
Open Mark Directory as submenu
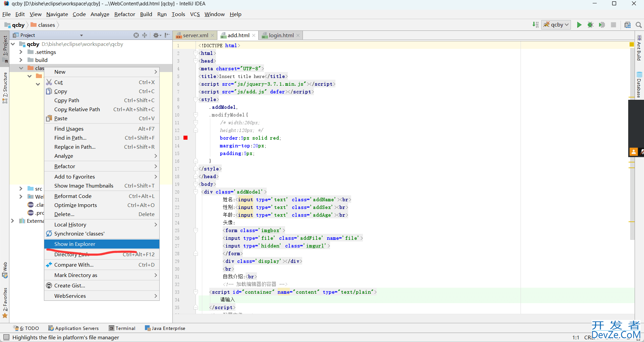point(102,275)
